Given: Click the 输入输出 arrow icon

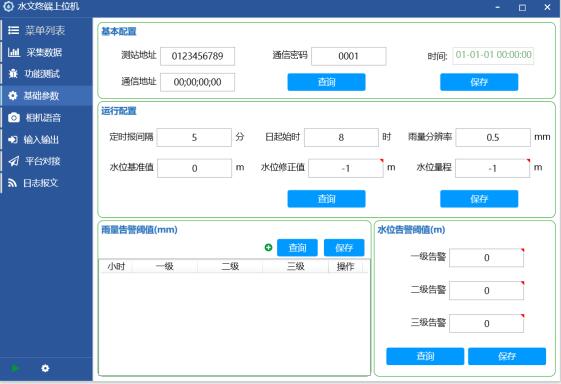Looking at the screenshot, I should click(x=13, y=139).
